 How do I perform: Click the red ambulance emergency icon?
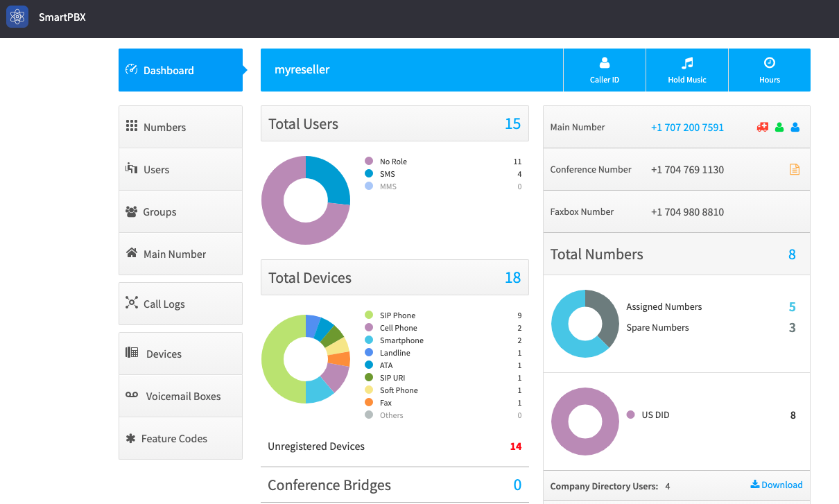point(762,128)
